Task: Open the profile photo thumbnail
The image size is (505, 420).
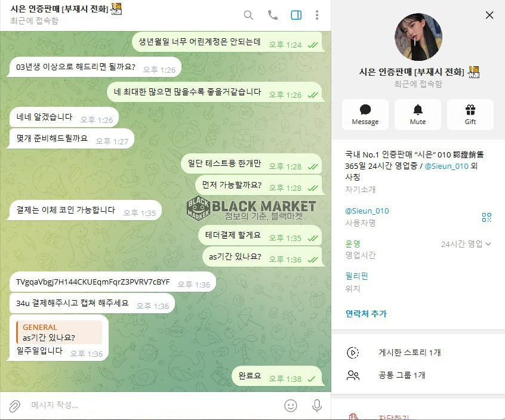Action: (418, 37)
